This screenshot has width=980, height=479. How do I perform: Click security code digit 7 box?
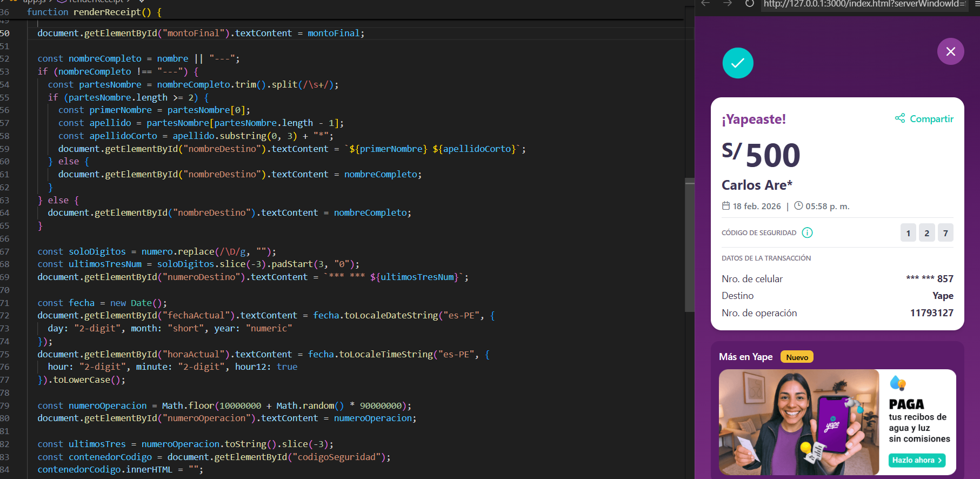point(945,233)
